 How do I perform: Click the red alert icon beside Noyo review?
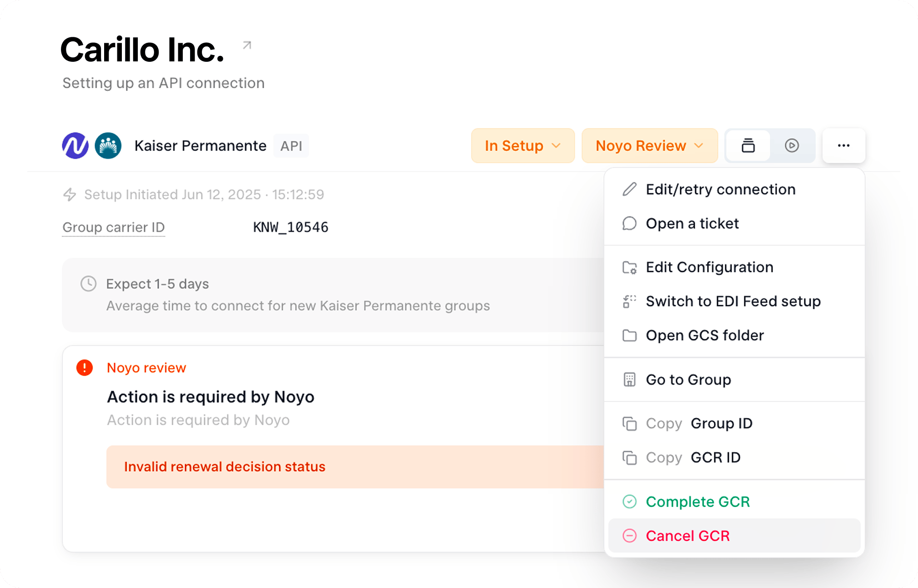[85, 367]
